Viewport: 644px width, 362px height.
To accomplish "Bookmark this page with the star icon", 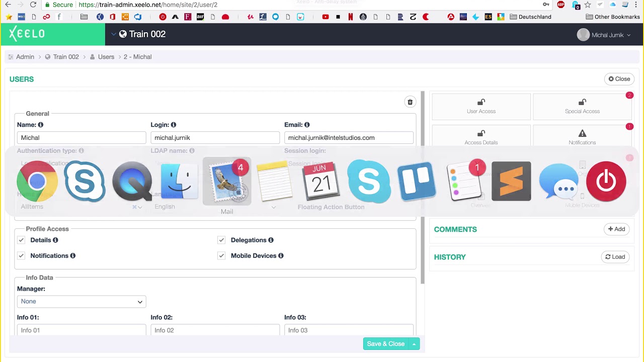I will pos(587,5).
